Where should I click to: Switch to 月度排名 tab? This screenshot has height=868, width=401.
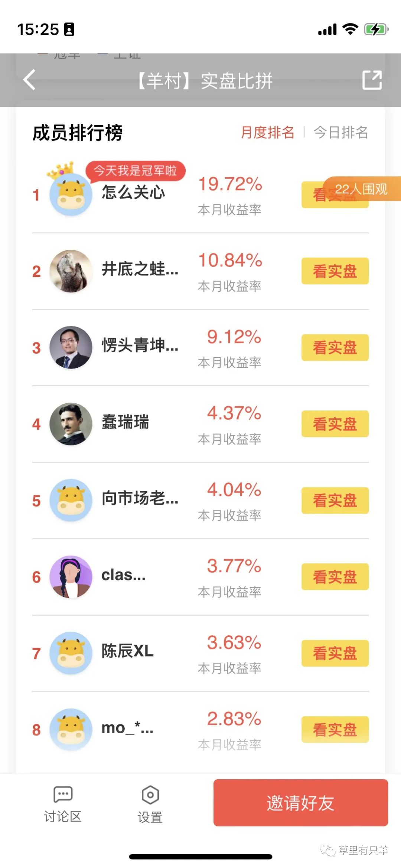[267, 132]
